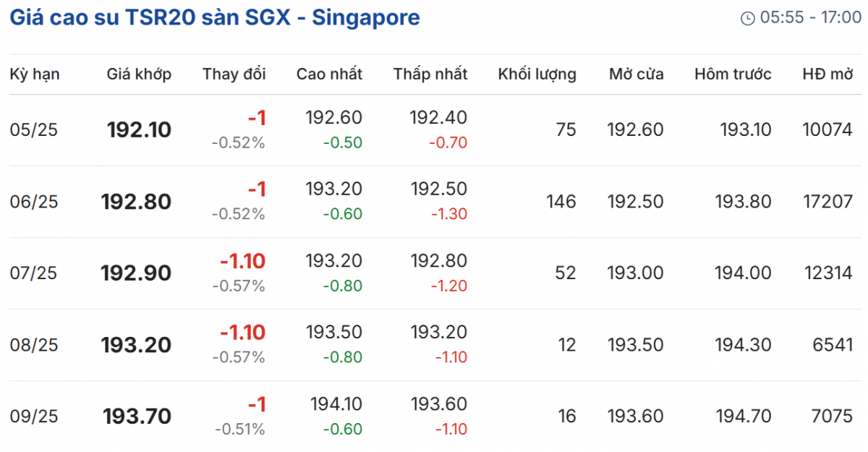Select the 07/25 contract term
The image size is (868, 452).
tap(33, 273)
